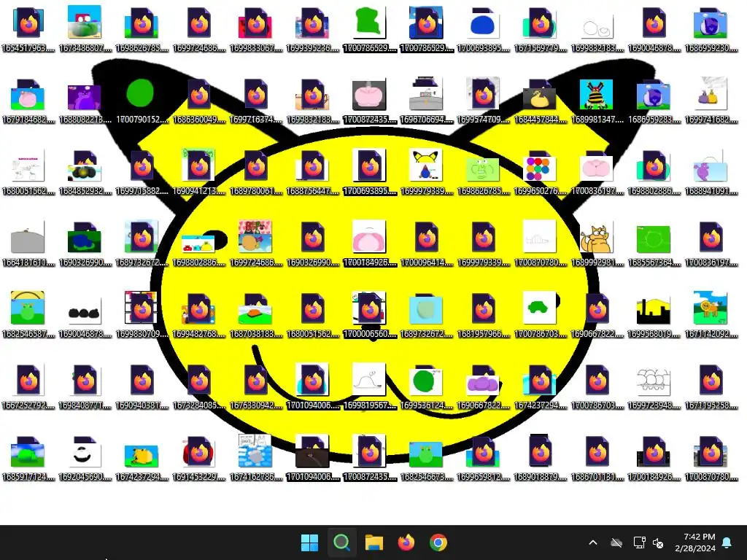Select file 1671142092 with lion thumbnail
Image resolution: width=747 pixels, height=560 pixels.
[711, 314]
